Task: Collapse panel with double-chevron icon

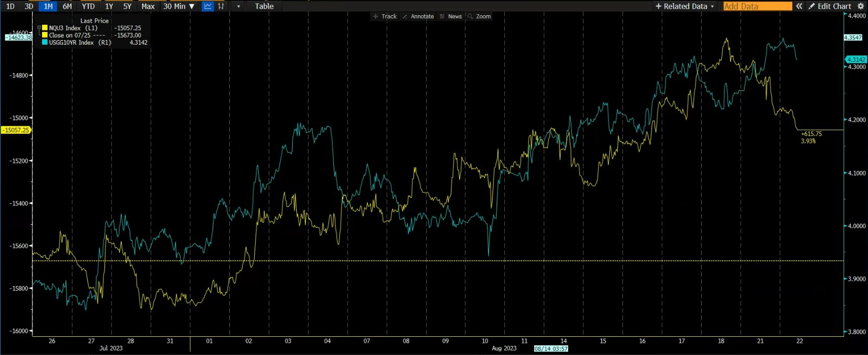Action: pyautogui.click(x=799, y=6)
